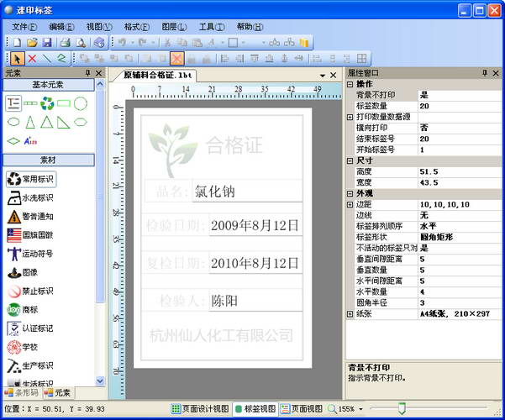This screenshot has width=505, height=420.
Task: Expand the 纸张 property
Action: (x=350, y=313)
